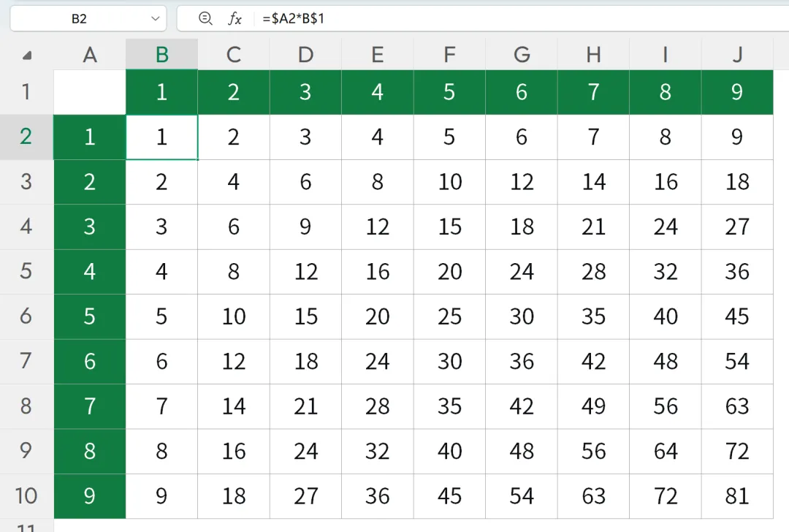Click the green cell 5 in column A
The width and height of the screenshot is (789, 532).
(90, 316)
